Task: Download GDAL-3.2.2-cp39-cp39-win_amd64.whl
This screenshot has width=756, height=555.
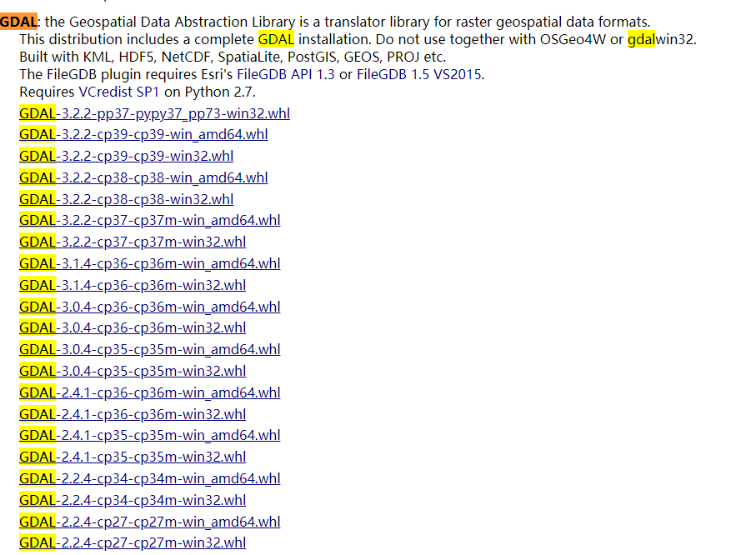Action: [143, 134]
